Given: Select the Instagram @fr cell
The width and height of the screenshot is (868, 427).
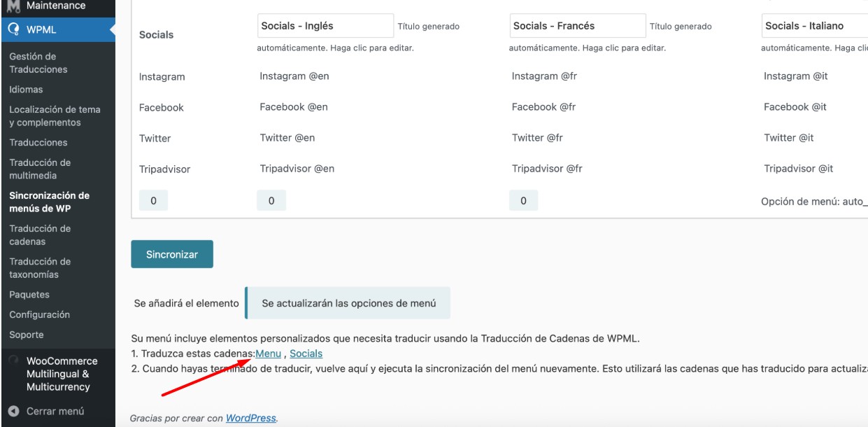Looking at the screenshot, I should (x=544, y=76).
